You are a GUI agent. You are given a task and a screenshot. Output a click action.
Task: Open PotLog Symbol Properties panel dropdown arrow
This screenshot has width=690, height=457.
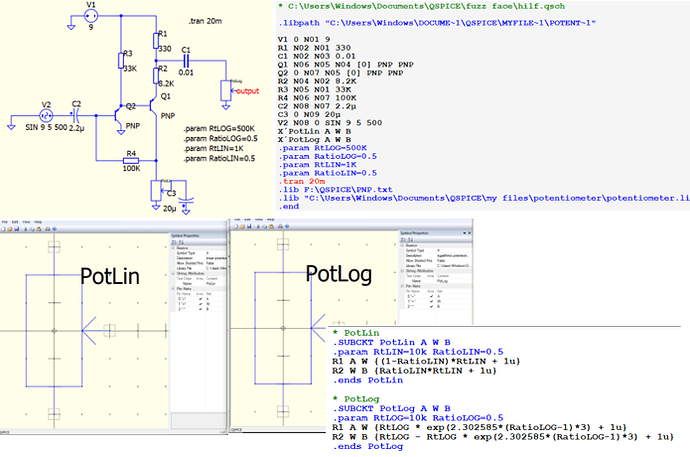pyautogui.click(x=464, y=233)
